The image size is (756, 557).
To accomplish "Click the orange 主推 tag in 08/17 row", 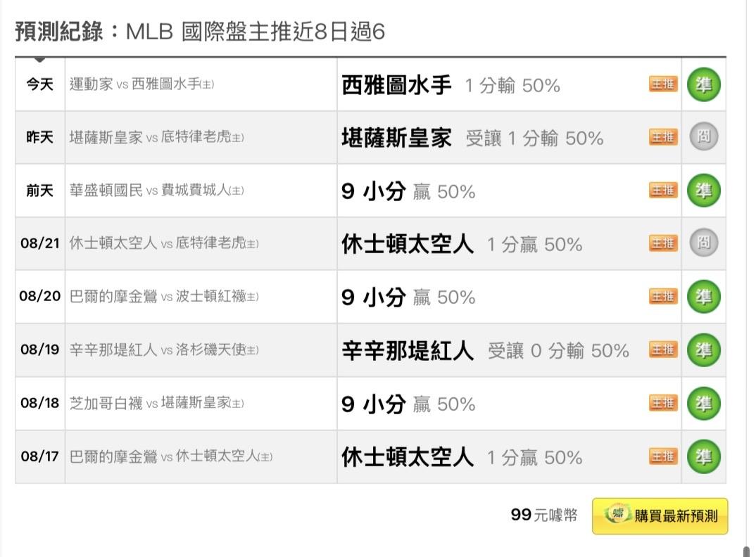I will tap(663, 456).
